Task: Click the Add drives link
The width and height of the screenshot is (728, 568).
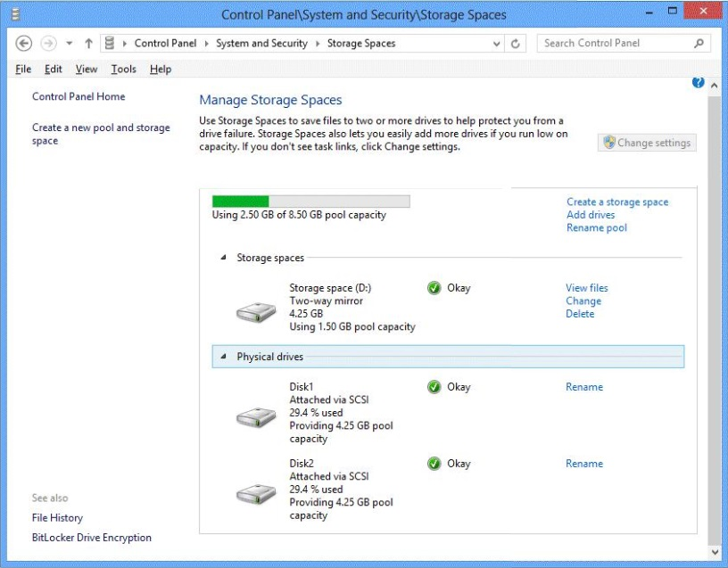Action: click(591, 215)
